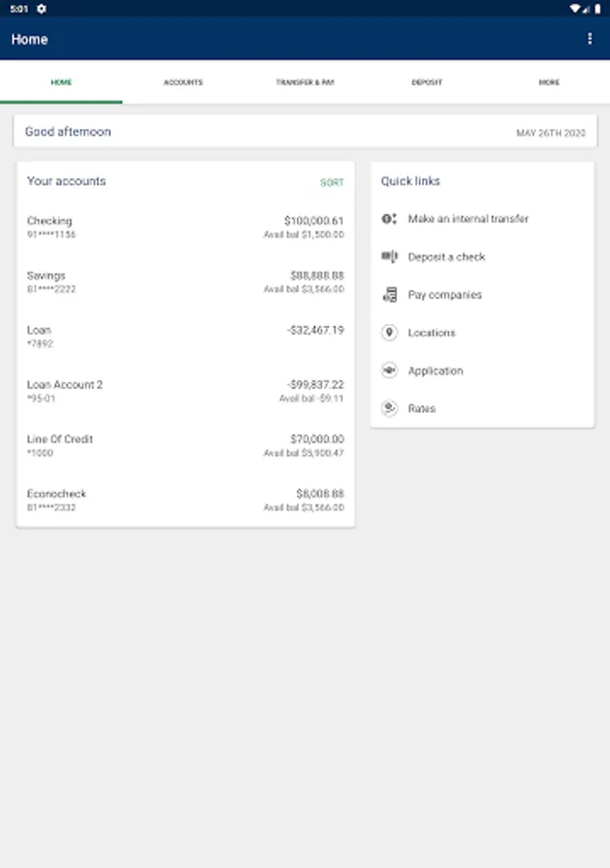Select the More tab

point(548,82)
